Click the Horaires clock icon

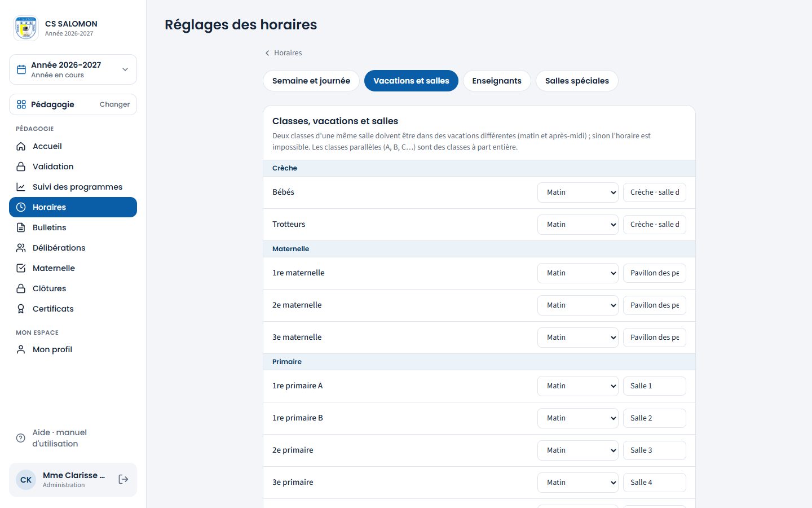coord(21,207)
